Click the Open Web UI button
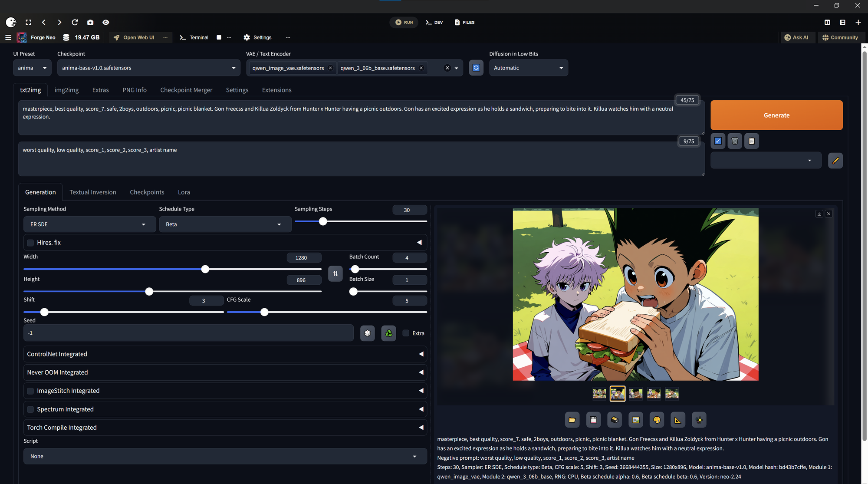 tap(135, 37)
